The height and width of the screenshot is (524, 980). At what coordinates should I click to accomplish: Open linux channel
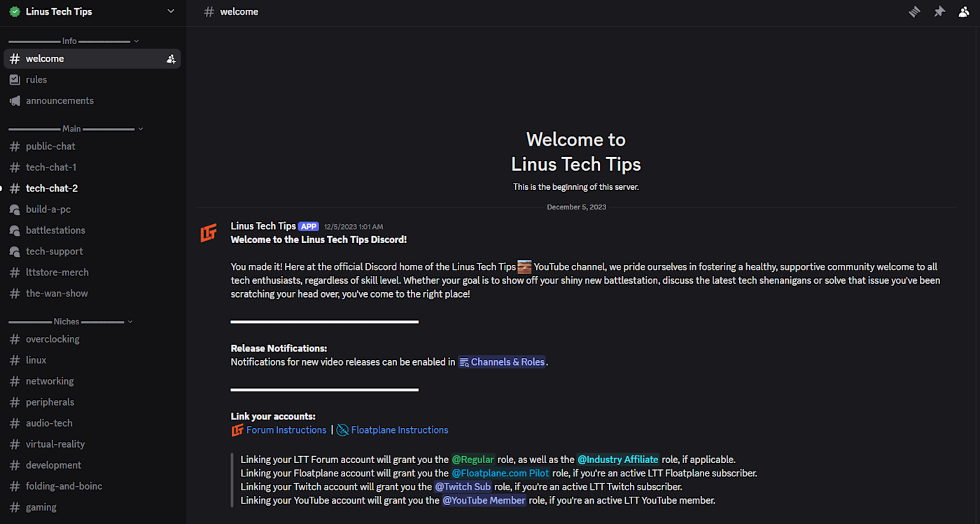pos(92,360)
